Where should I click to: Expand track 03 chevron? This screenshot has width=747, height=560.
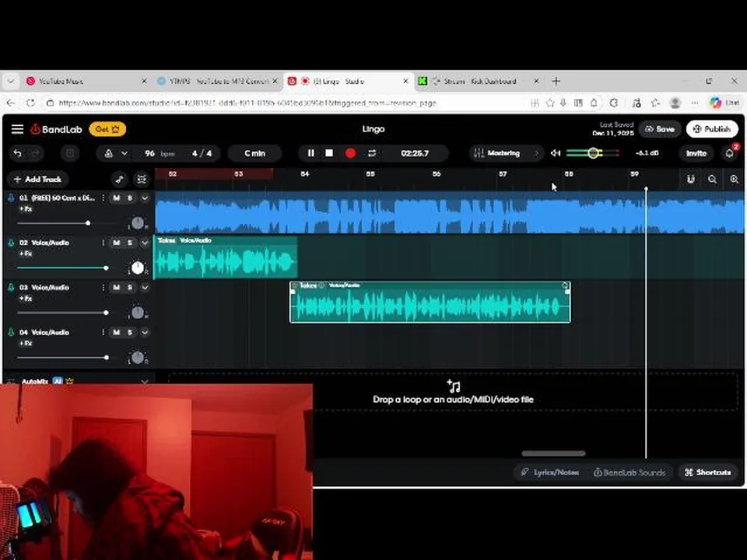(145, 288)
